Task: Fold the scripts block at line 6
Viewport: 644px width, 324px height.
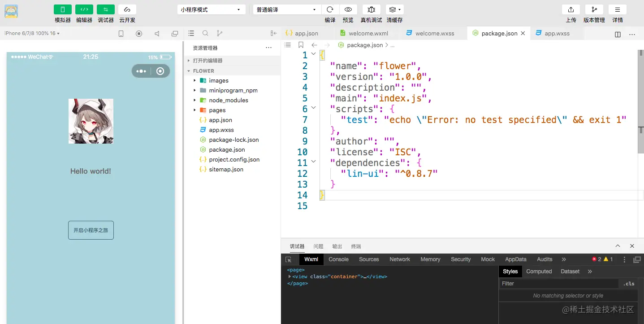Action: tap(313, 108)
